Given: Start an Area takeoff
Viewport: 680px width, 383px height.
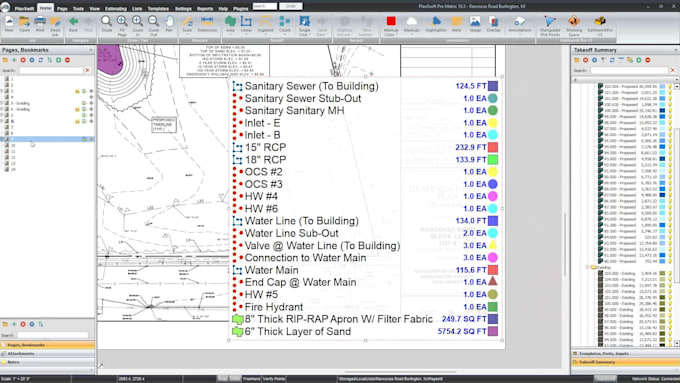Looking at the screenshot, I should [230, 24].
